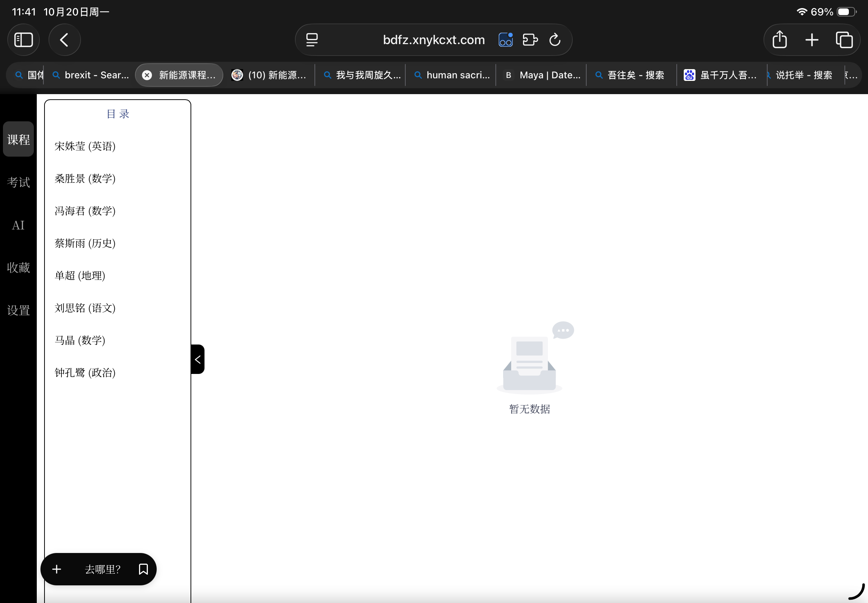This screenshot has height=603, width=868.
Task: Reload the page with refresh icon
Action: pos(554,40)
